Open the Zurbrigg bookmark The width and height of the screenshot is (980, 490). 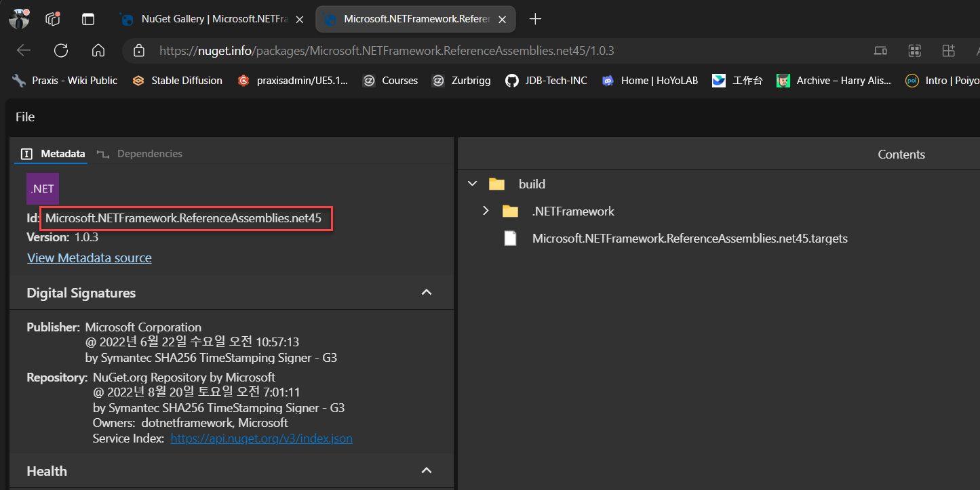click(461, 80)
